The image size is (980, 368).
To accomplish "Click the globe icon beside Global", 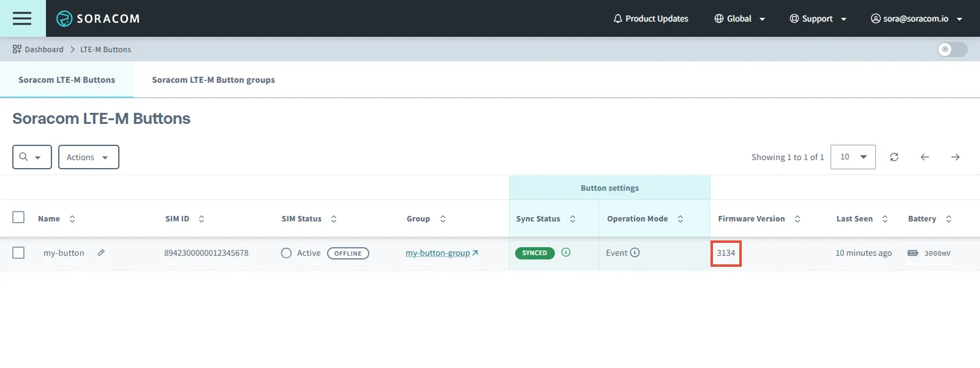I will pyautogui.click(x=719, y=18).
